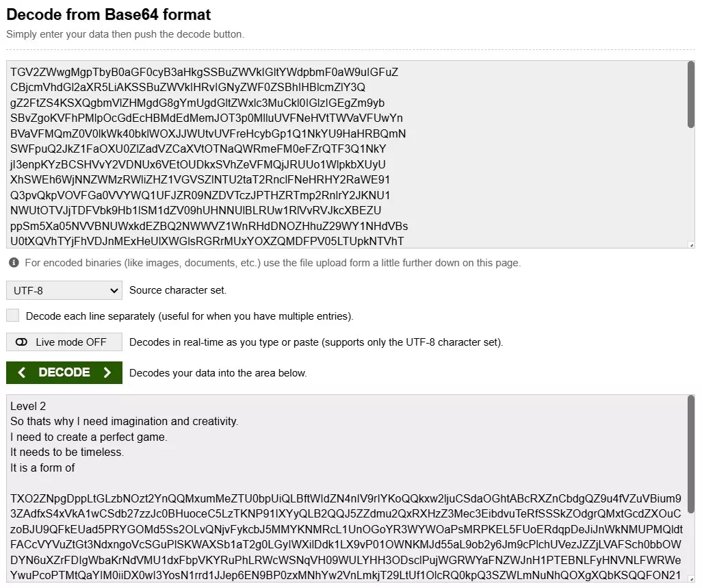Screen dimensions: 702x588
Task: Open the UTF-8 source character set dropdown
Action: pos(64,290)
